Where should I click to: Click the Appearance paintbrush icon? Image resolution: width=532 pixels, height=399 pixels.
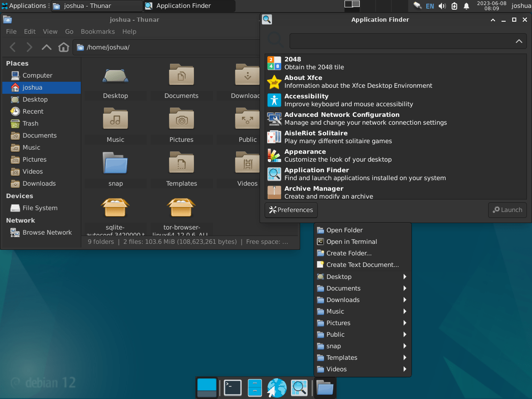(x=274, y=155)
